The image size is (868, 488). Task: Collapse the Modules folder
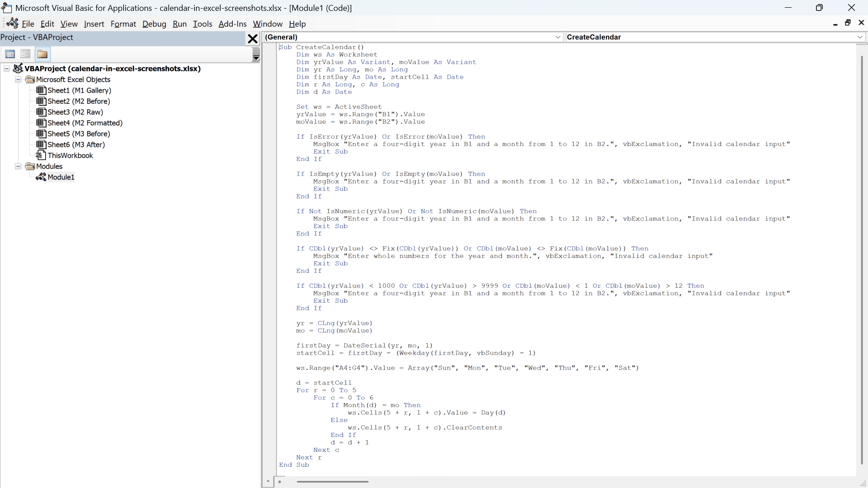click(x=18, y=166)
